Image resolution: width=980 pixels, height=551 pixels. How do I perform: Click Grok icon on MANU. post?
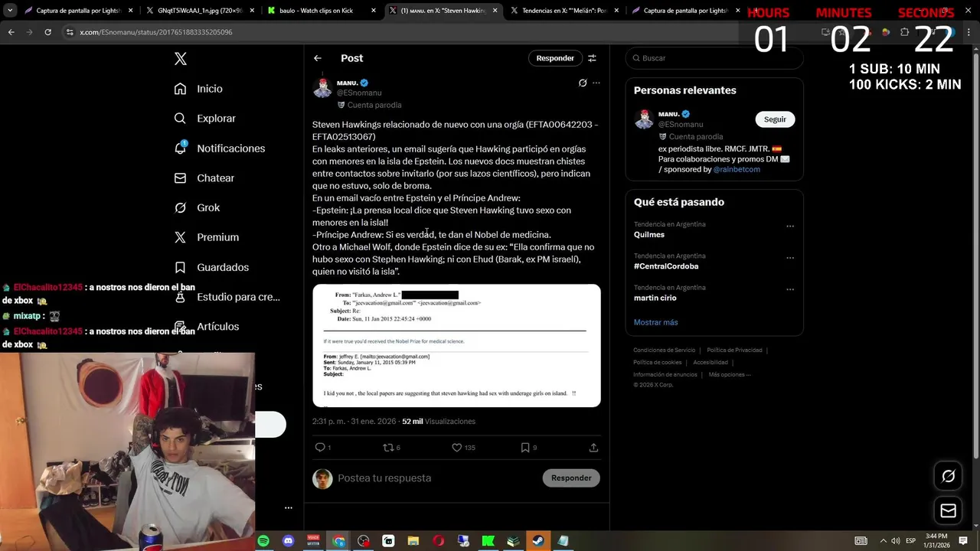point(583,83)
